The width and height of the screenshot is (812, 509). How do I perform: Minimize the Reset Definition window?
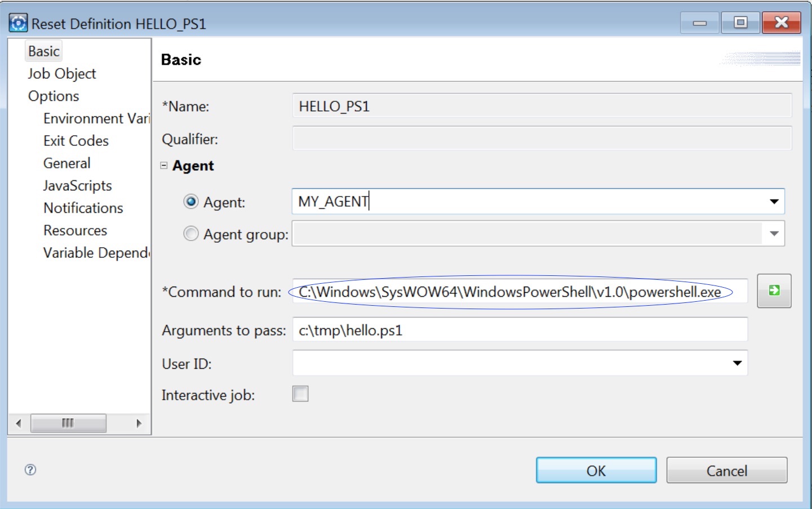pos(699,23)
